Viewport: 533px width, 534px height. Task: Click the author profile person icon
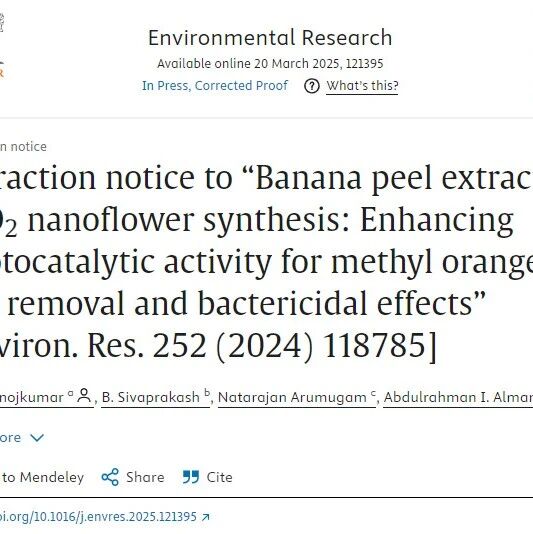(x=84, y=396)
